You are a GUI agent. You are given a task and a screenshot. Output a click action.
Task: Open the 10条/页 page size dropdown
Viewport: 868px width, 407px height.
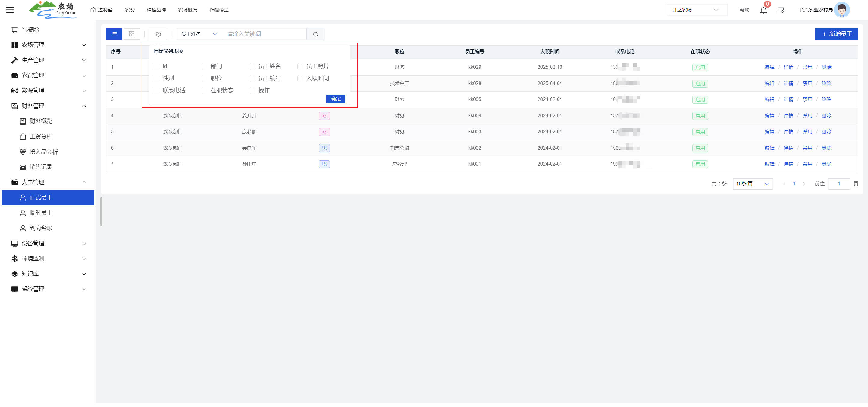point(753,184)
